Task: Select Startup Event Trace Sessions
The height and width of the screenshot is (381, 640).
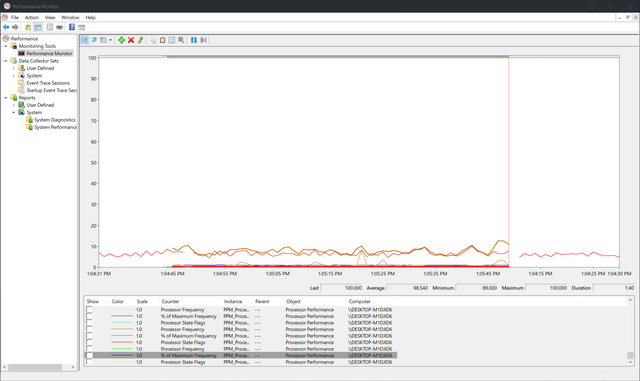Action: 51,90
